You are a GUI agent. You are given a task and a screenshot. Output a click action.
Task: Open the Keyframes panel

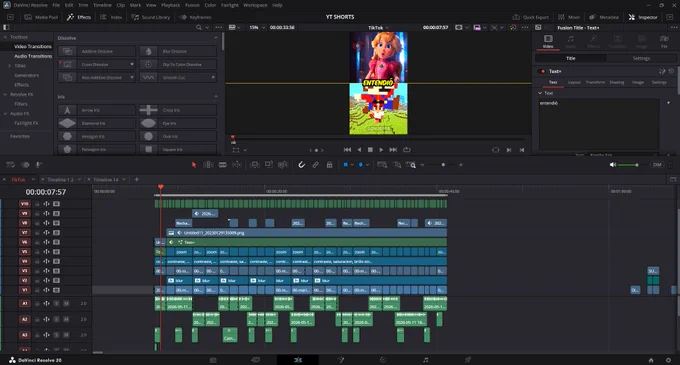pos(195,17)
